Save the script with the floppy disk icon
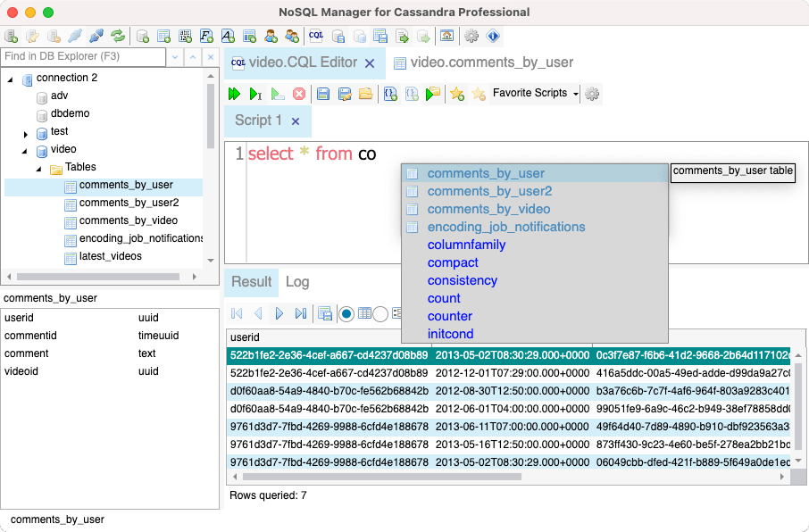 point(323,94)
